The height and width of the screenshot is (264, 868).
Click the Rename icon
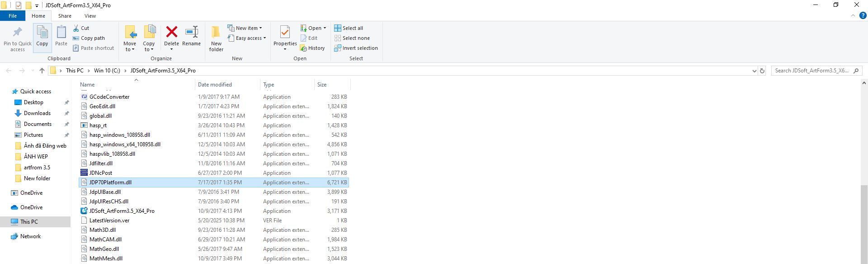point(192,32)
